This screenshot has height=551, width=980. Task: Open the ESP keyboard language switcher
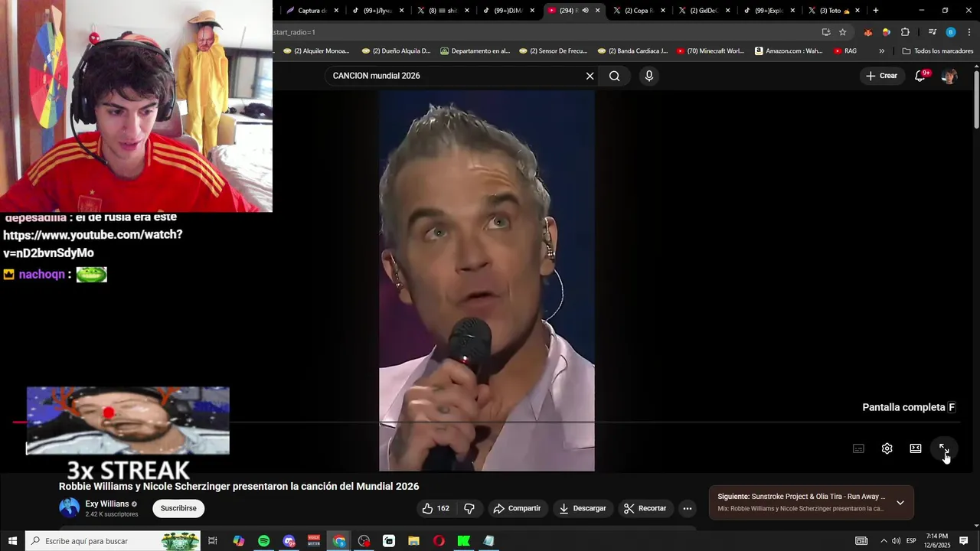(911, 541)
